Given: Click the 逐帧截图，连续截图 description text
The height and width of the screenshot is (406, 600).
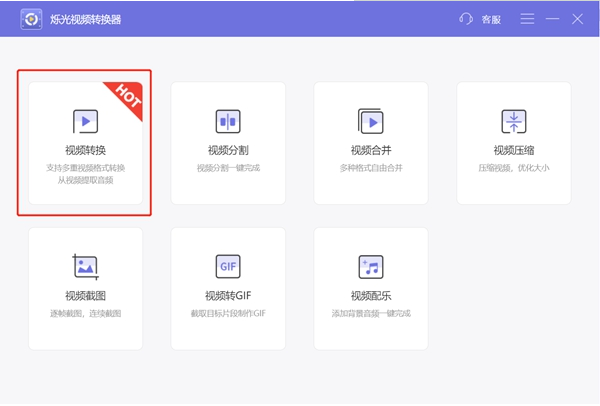Looking at the screenshot, I should [x=85, y=313].
